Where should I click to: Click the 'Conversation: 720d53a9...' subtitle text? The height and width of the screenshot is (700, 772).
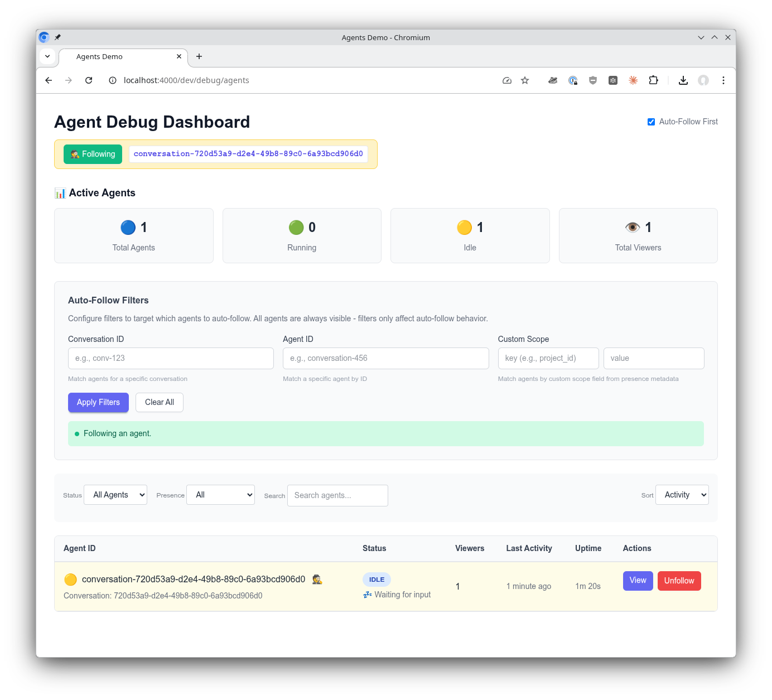pos(163,596)
